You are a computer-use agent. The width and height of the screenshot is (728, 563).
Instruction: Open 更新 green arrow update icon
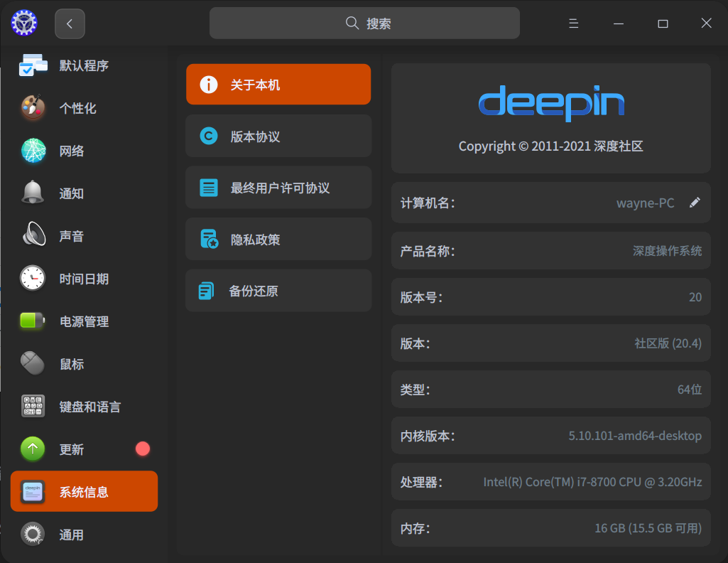pos(33,449)
